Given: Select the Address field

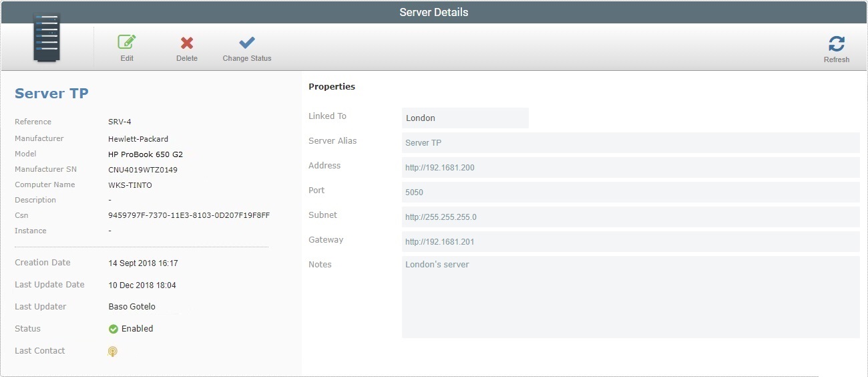Looking at the screenshot, I should (x=630, y=168).
